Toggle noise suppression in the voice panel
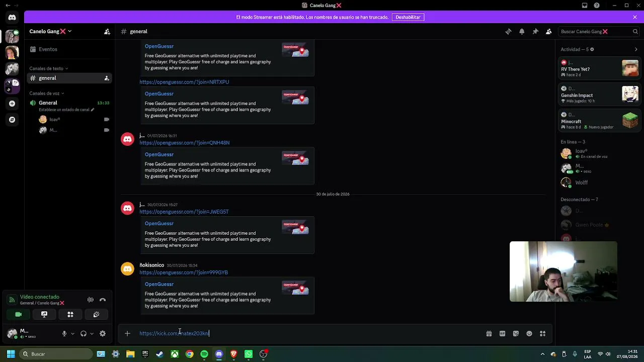The width and height of the screenshot is (644, 362). tap(91, 300)
